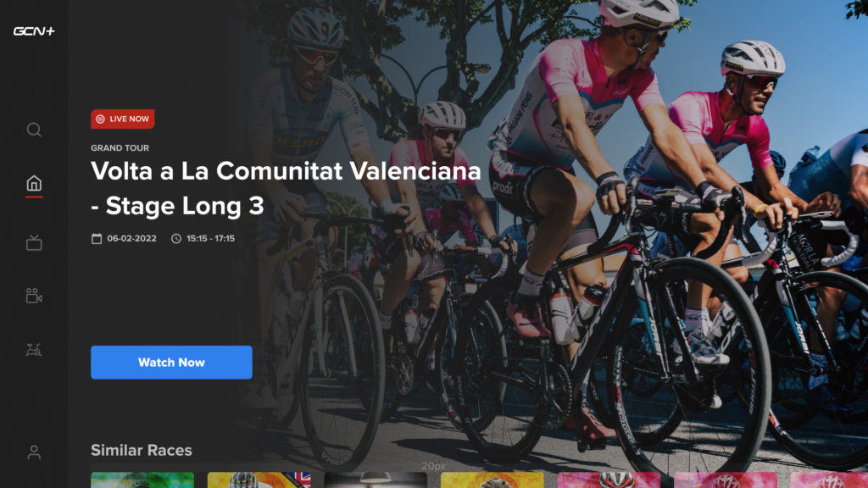Open the indoor bike trainer icon

click(34, 350)
